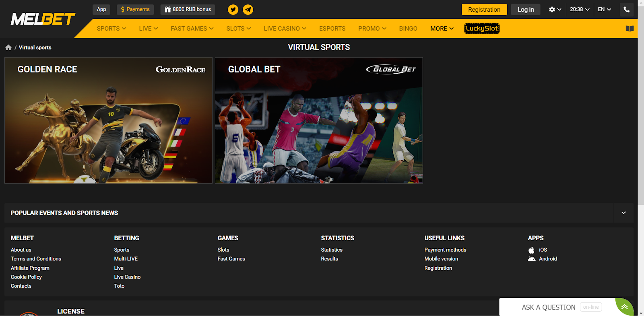This screenshot has width=644, height=316.
Task: Open the Results footer link
Action: coord(330,259)
